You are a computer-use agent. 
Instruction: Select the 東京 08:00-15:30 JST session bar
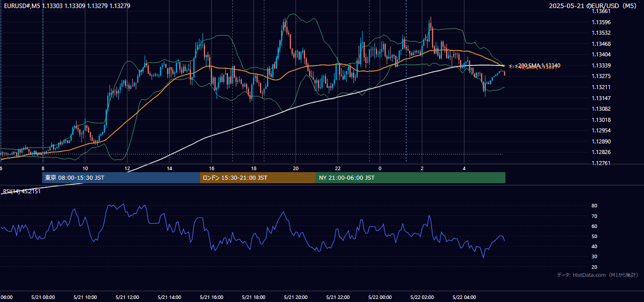pos(121,178)
